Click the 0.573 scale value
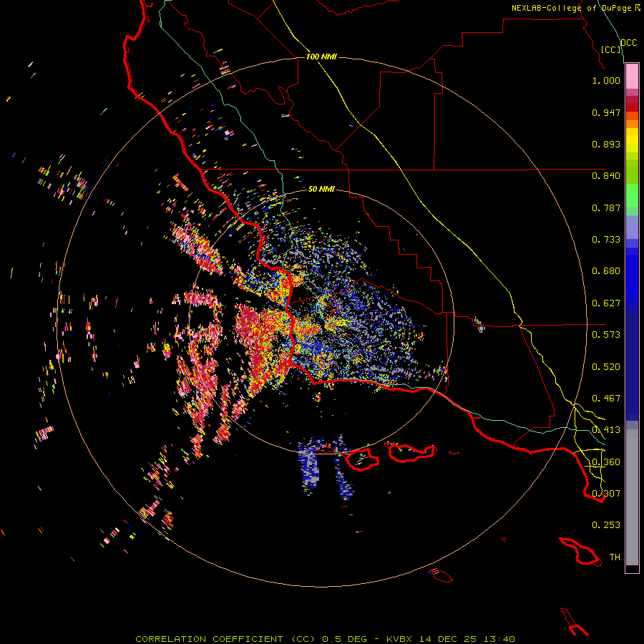 [x=606, y=335]
